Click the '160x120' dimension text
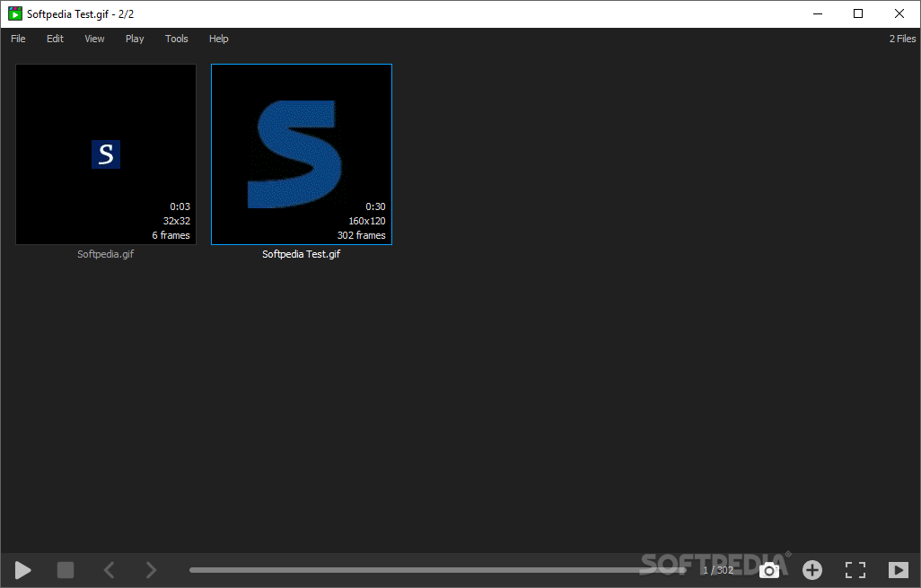The height and width of the screenshot is (588, 921). (367, 222)
